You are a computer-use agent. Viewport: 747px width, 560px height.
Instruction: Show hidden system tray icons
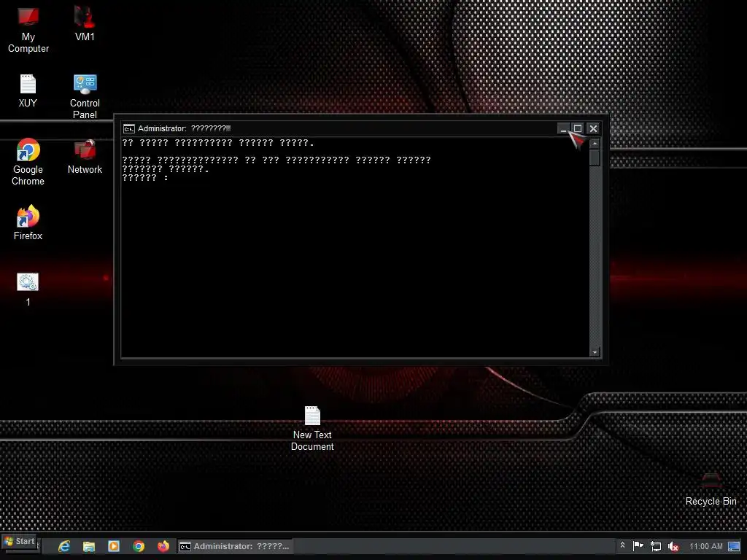(x=622, y=545)
